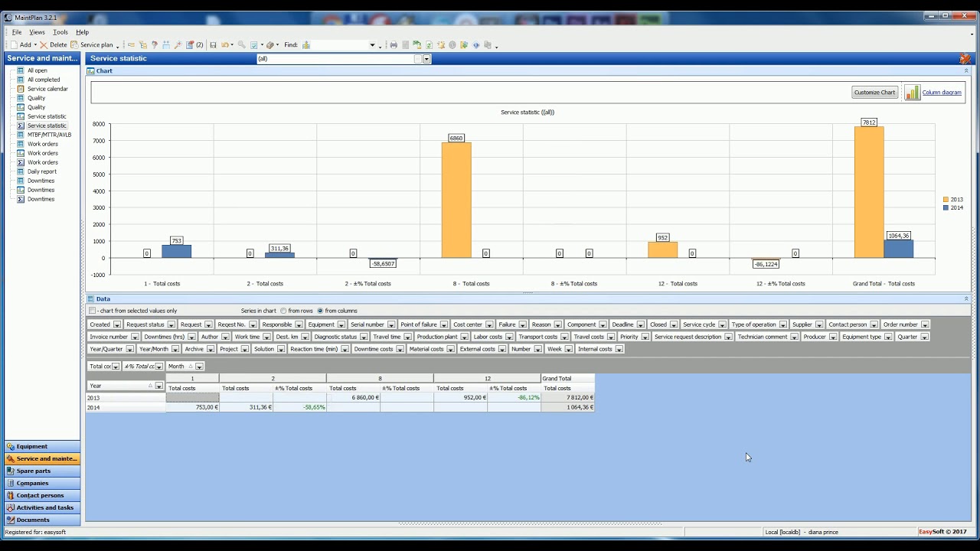Click the Undo arrow icon
This screenshot has width=980, height=551.
225,45
